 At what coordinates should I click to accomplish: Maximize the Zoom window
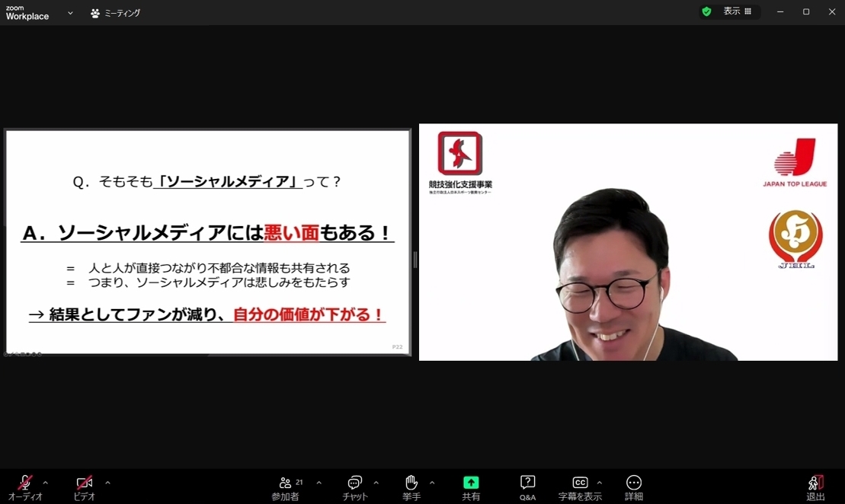click(x=806, y=11)
